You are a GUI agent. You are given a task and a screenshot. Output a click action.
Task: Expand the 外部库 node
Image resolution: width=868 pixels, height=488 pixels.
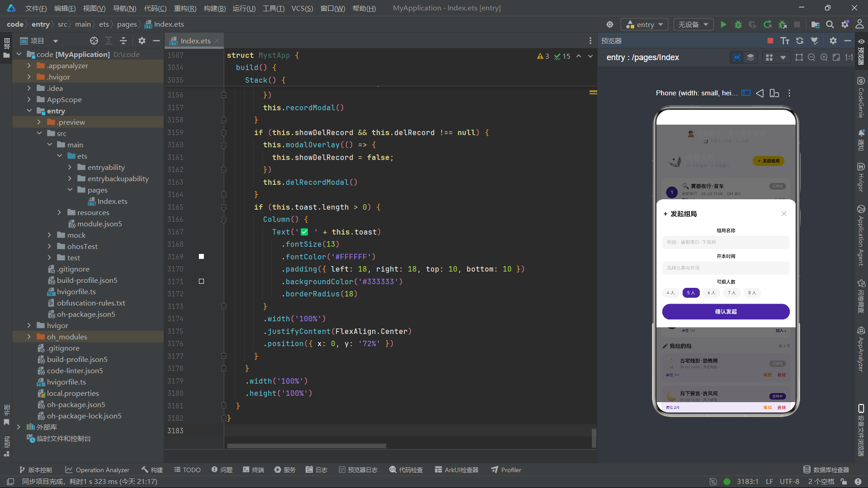pos(19,427)
